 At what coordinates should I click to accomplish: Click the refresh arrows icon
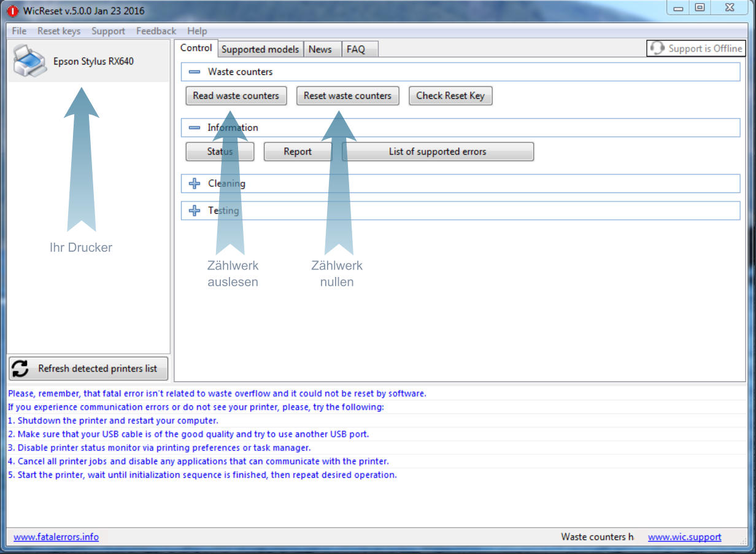(x=20, y=369)
